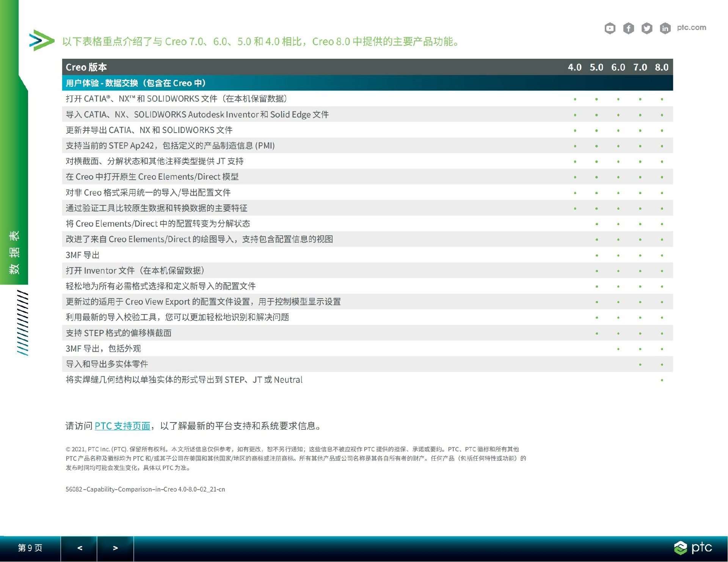Open the PTC 支持页面 link
This screenshot has height=562, width=728.
(122, 426)
